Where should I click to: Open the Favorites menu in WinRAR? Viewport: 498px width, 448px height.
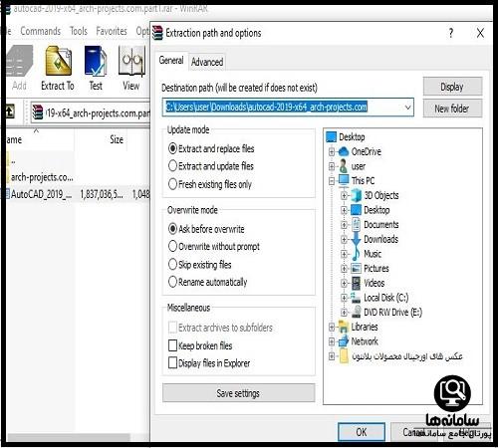pos(112,31)
